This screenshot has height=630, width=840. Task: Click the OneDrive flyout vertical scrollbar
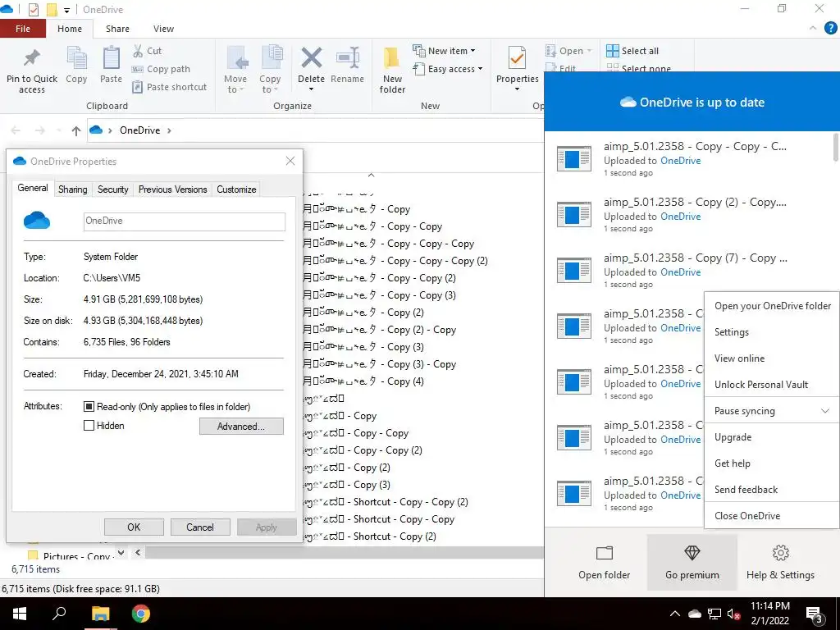pos(836,147)
